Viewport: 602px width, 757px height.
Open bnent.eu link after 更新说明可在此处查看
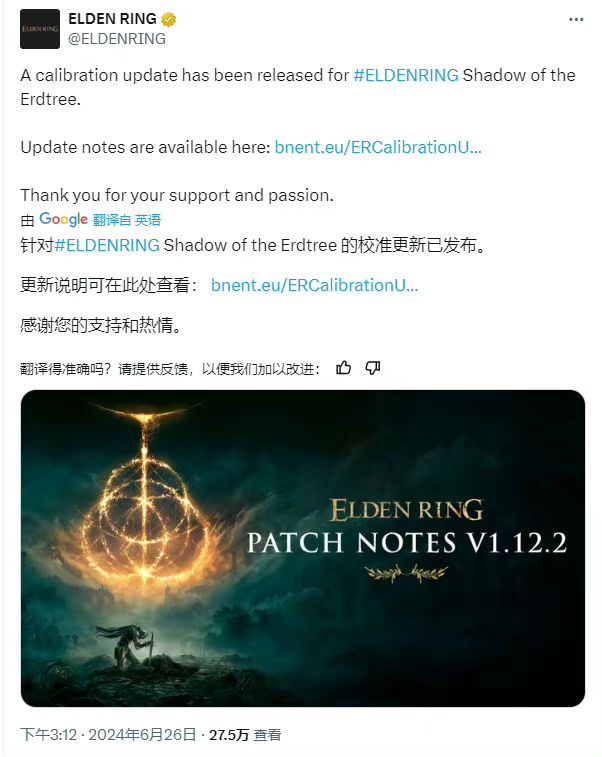tap(314, 285)
